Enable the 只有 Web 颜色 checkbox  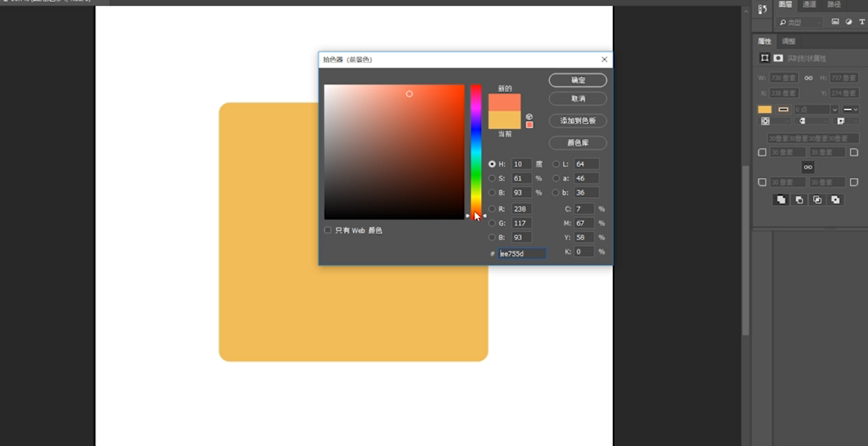click(x=328, y=231)
